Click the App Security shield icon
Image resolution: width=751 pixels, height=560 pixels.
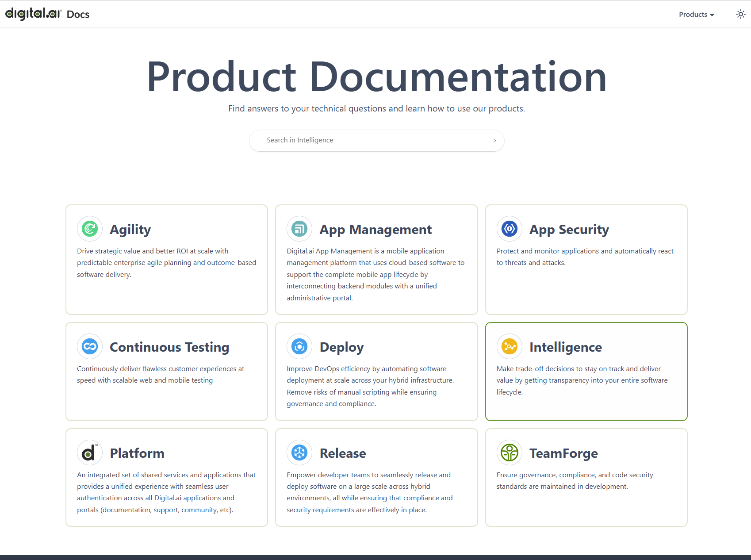510,229
